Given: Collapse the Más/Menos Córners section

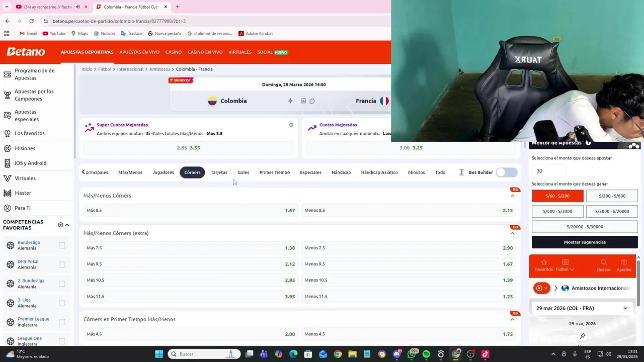Looking at the screenshot, I should coord(512,196).
